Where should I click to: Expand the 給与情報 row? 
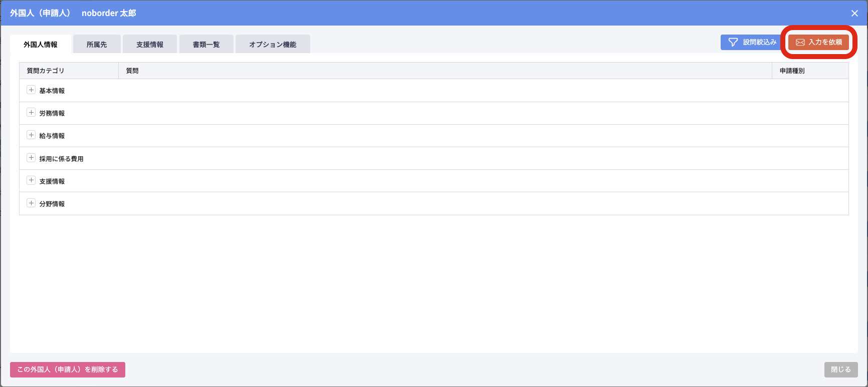coord(31,135)
